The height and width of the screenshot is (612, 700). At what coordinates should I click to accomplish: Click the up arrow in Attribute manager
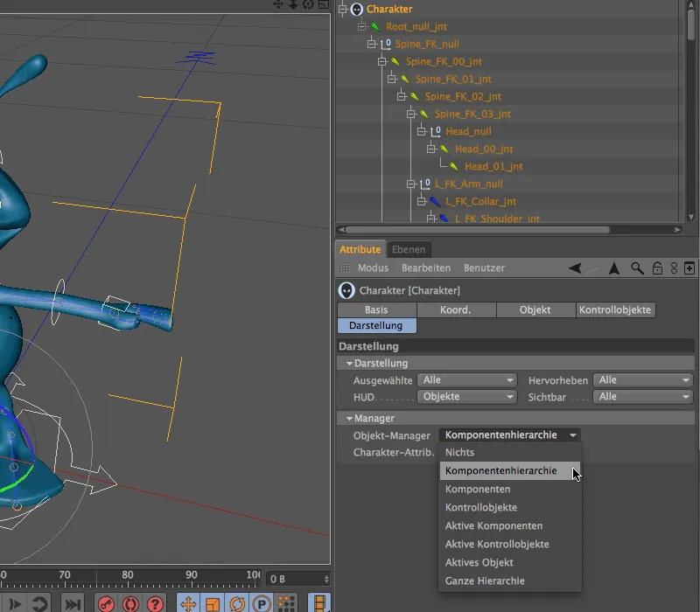tap(614, 268)
